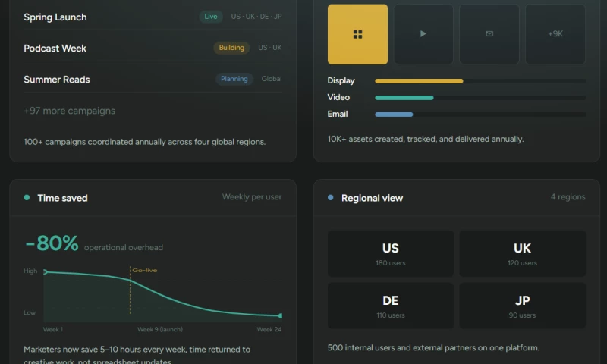Image resolution: width=607 pixels, height=364 pixels.
Task: Click the play video tile
Action: click(423, 34)
